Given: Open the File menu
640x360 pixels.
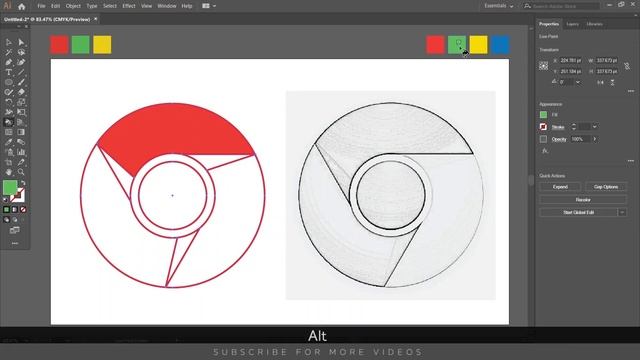Looking at the screenshot, I should [x=41, y=6].
